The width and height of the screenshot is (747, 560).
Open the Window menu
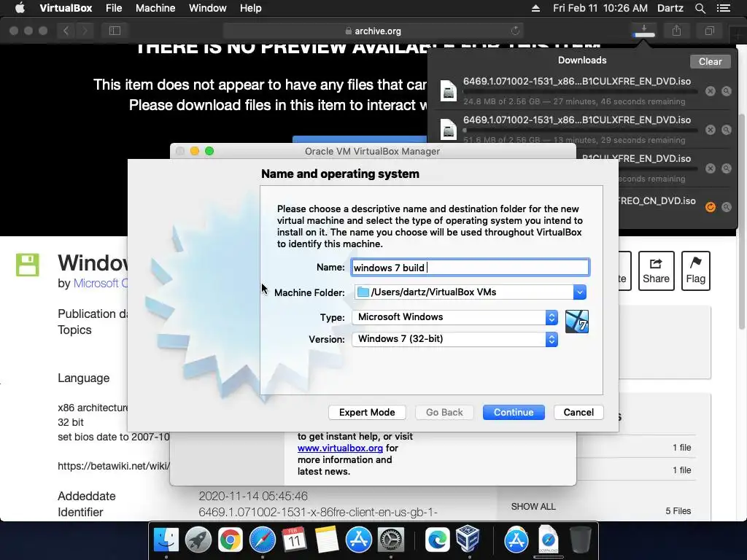point(208,8)
